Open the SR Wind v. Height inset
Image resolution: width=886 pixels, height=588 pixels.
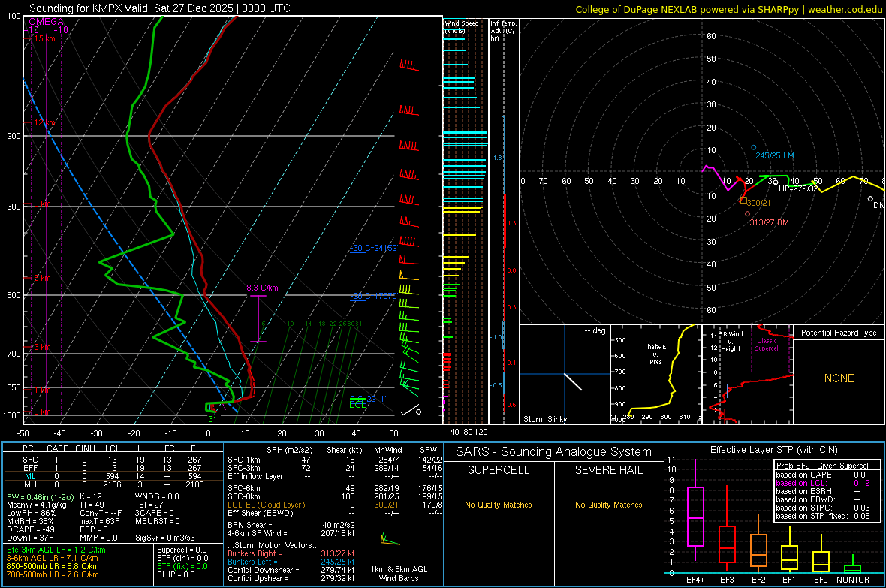point(747,374)
